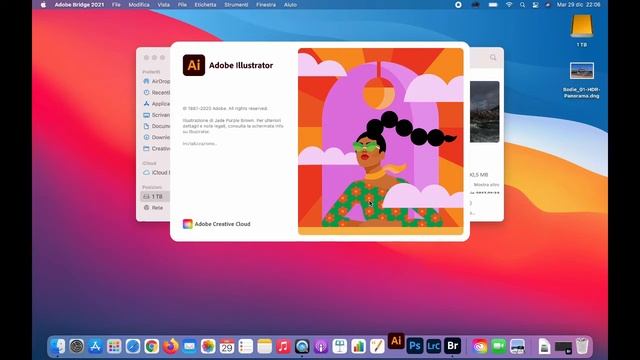
Task: Launch Firefox from the Dock
Action: [171, 347]
